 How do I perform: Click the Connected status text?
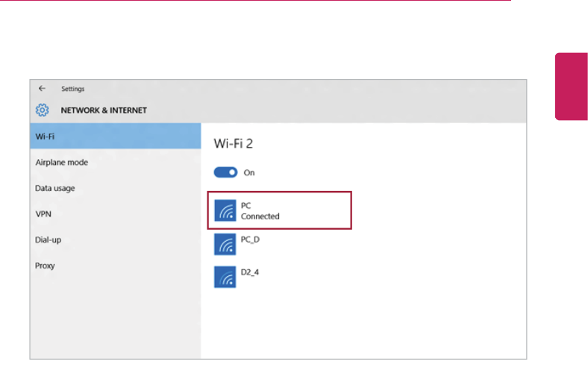click(260, 216)
